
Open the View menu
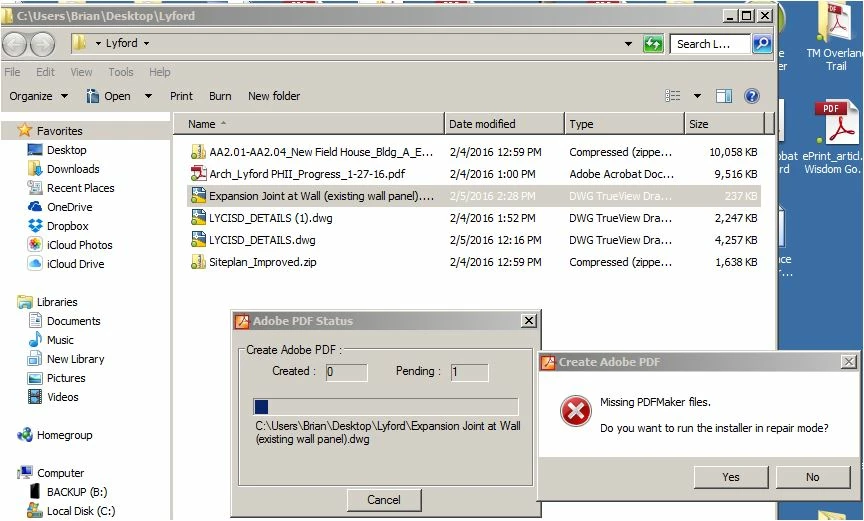pyautogui.click(x=81, y=72)
